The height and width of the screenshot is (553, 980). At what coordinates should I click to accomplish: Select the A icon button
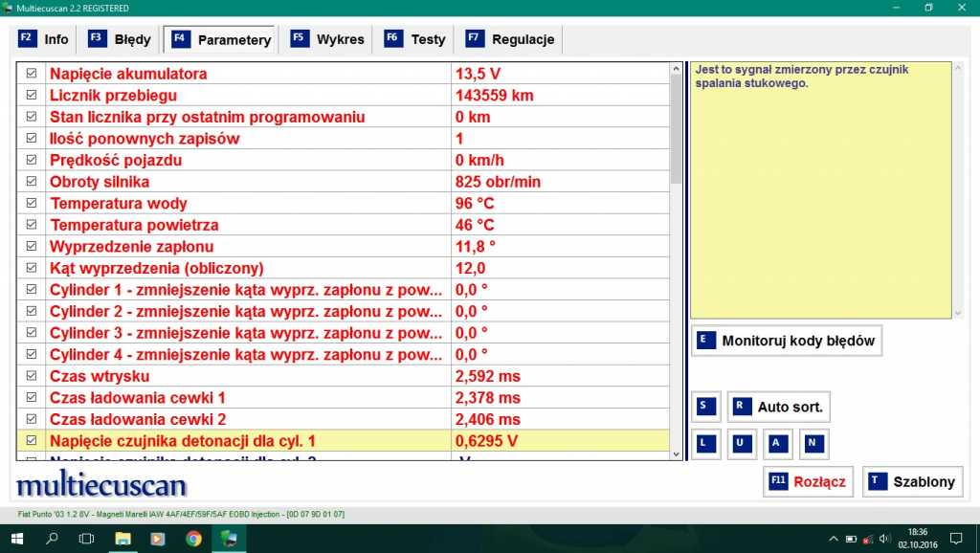(x=775, y=443)
